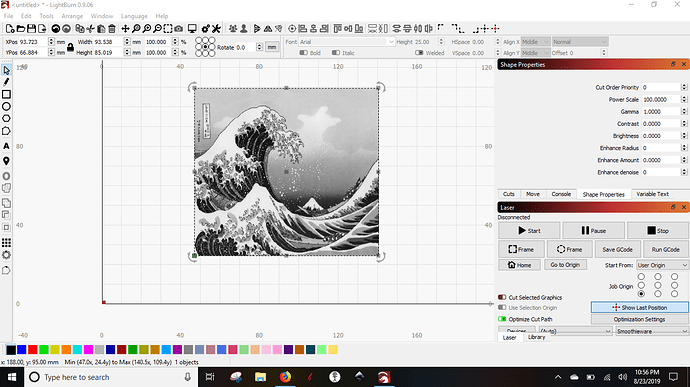The width and height of the screenshot is (690, 387).
Task: Click the Rotate value spinner arrows
Action: pyautogui.click(x=259, y=47)
